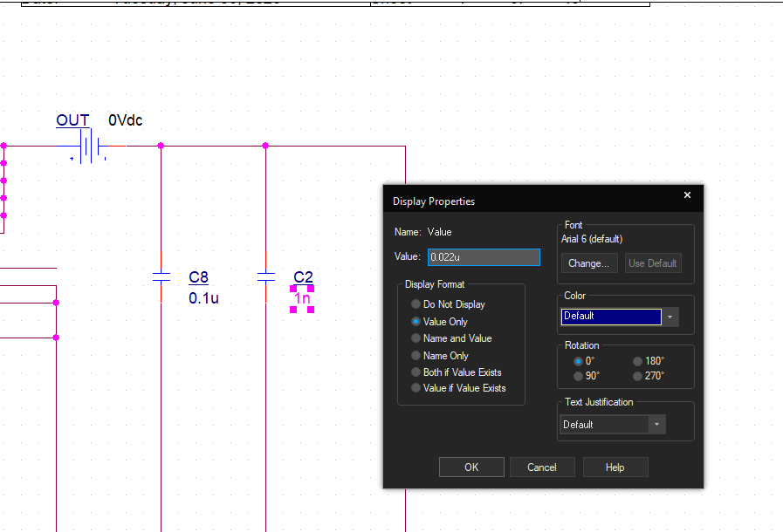
Task: Set rotation to 0 degrees
Action: [x=578, y=361]
